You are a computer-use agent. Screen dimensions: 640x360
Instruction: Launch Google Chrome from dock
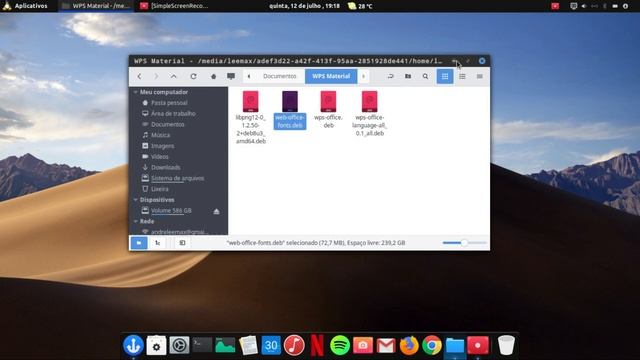(x=432, y=345)
